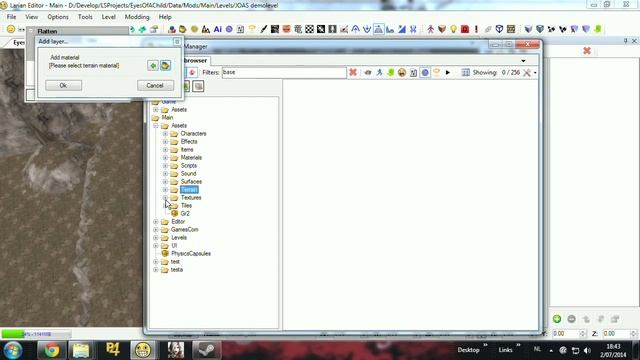
Task: Open the Level menu
Action: pos(109,17)
